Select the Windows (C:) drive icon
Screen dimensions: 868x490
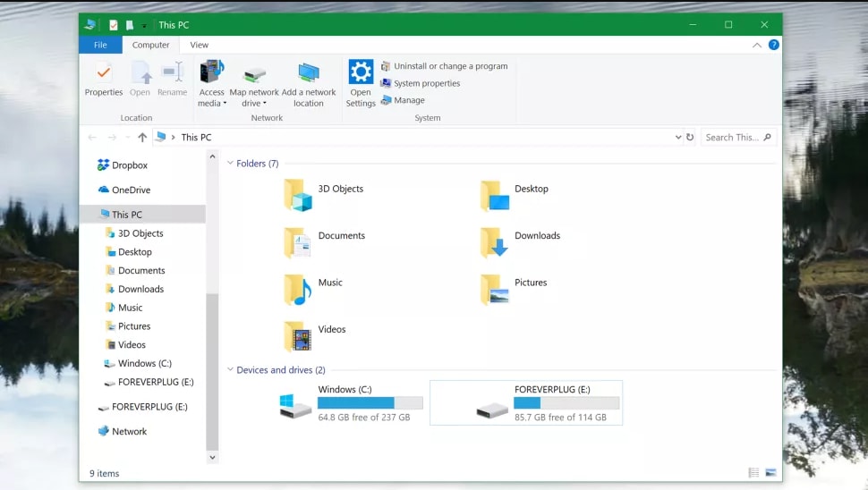tap(295, 407)
